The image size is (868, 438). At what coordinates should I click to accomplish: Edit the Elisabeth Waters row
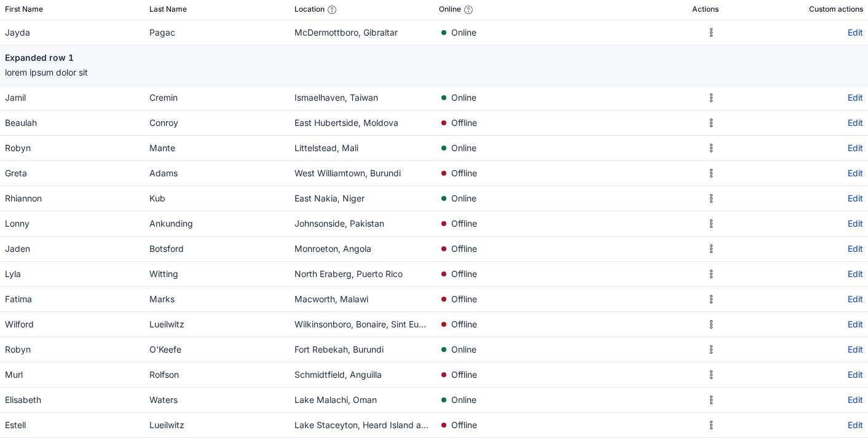pyautogui.click(x=855, y=400)
